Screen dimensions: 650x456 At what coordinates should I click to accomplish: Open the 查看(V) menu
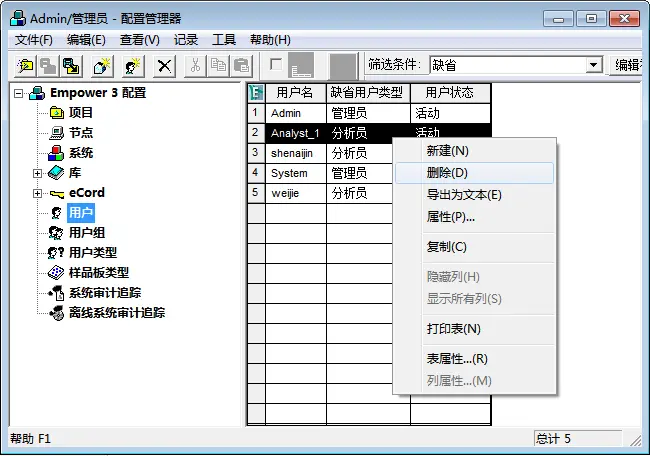click(140, 40)
